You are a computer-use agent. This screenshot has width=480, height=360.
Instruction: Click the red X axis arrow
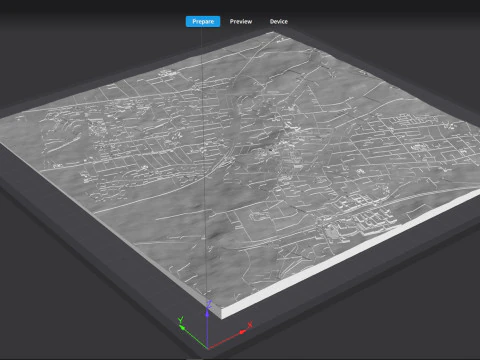243,332
